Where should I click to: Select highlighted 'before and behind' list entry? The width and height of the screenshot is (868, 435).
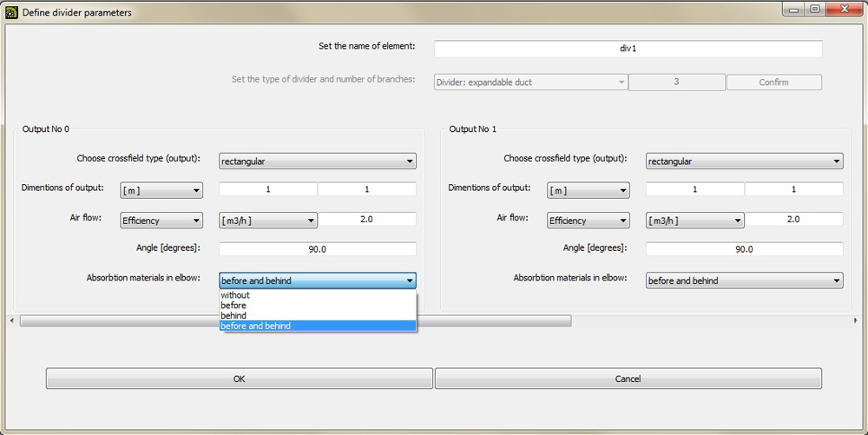point(318,326)
